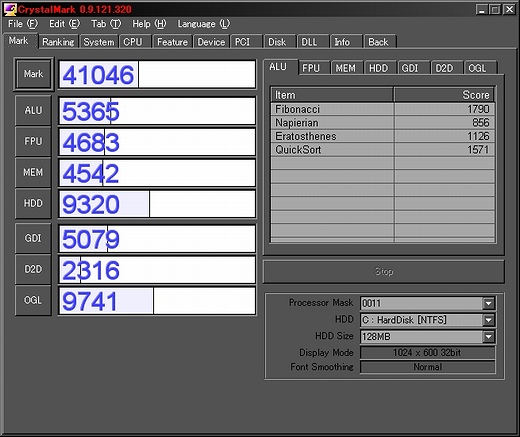Click the Eratosthenes score 1126
Viewport: 520px width, 437px height.
pyautogui.click(x=478, y=136)
